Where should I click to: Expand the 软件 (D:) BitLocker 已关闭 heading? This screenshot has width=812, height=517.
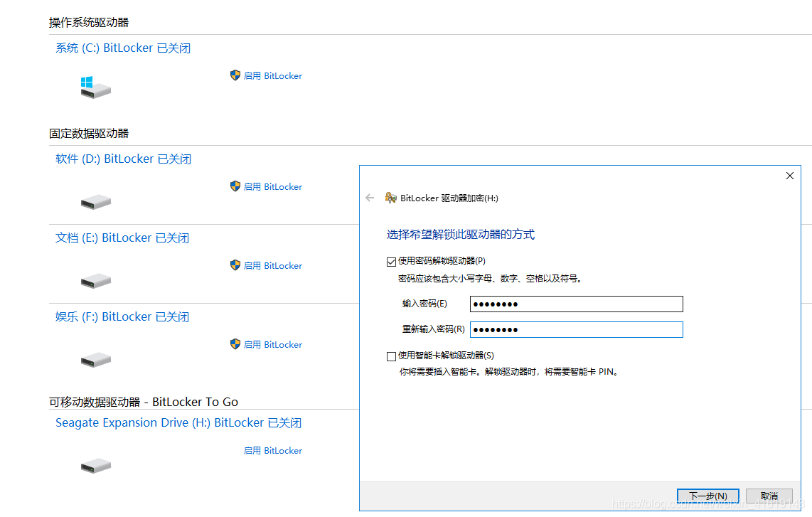tap(123, 159)
